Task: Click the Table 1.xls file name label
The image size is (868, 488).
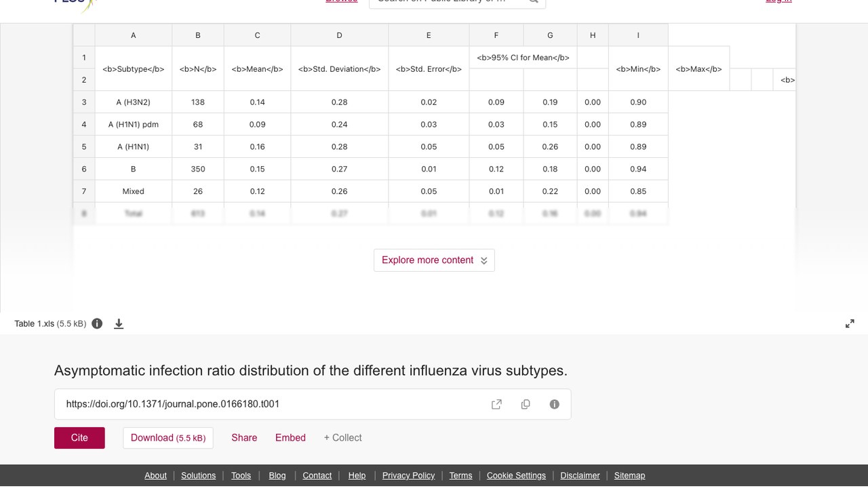Action: 35,324
